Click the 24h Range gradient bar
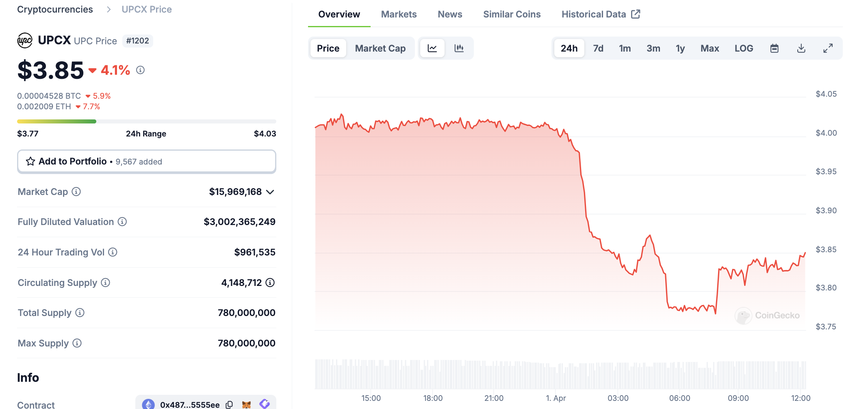This screenshot has width=868, height=409. pyautogui.click(x=146, y=121)
